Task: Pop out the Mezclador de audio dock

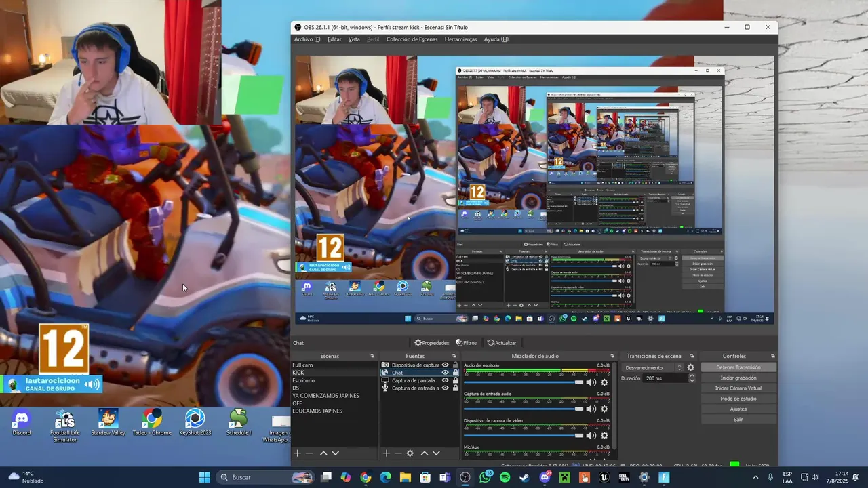Action: click(x=612, y=356)
